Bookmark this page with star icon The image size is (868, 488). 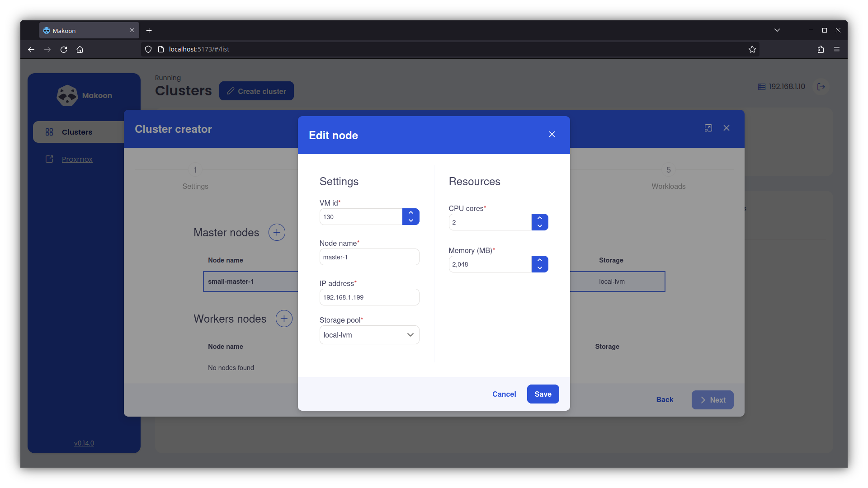[x=752, y=49]
